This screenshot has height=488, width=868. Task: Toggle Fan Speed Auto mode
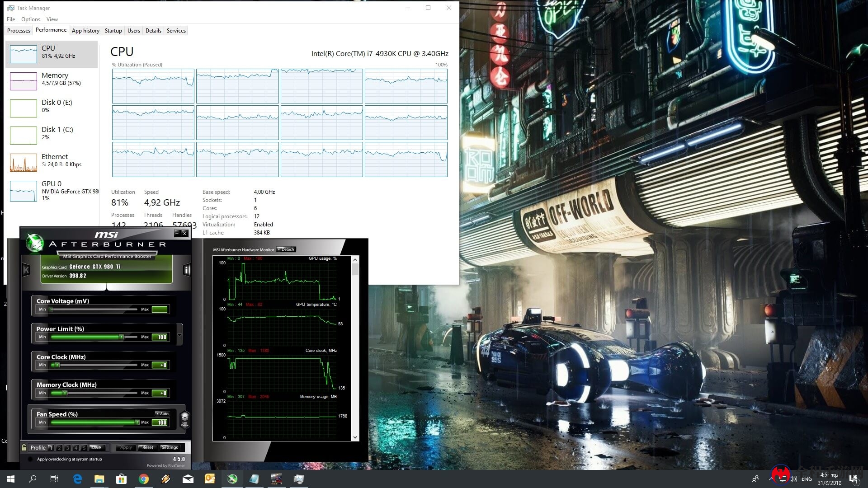coord(162,413)
